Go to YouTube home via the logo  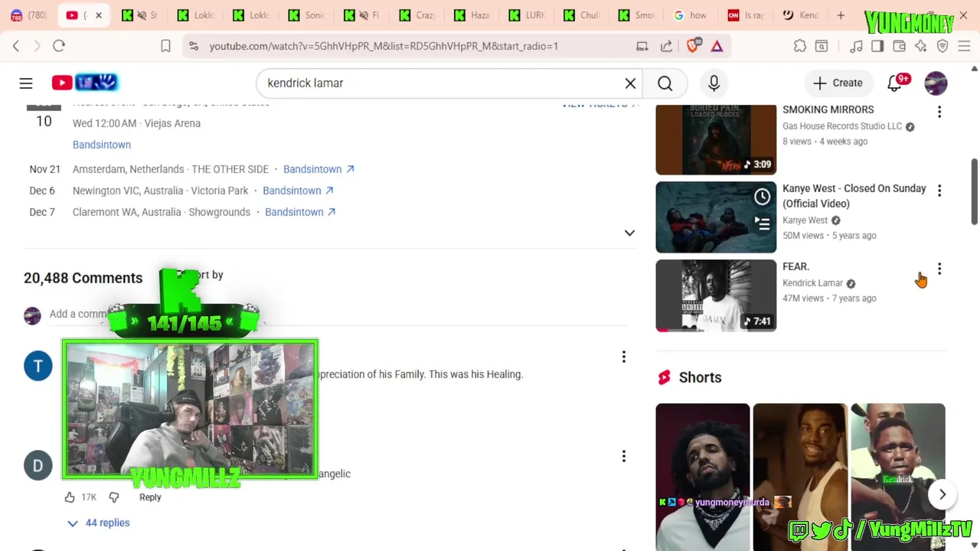[x=85, y=83]
